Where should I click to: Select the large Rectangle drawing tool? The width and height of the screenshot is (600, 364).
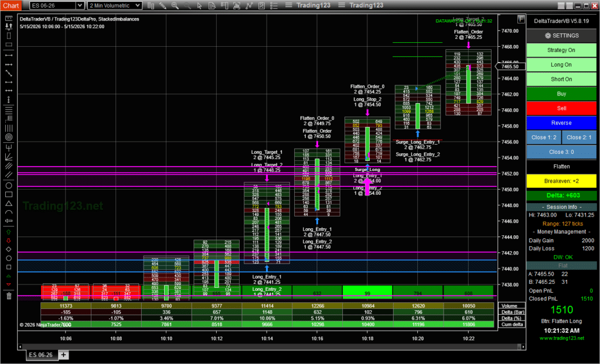pos(9,195)
